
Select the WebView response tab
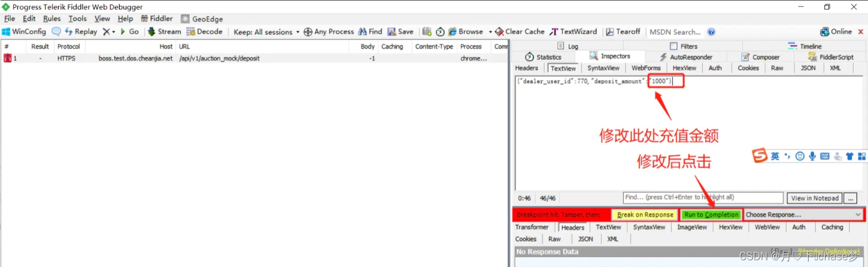point(767,227)
